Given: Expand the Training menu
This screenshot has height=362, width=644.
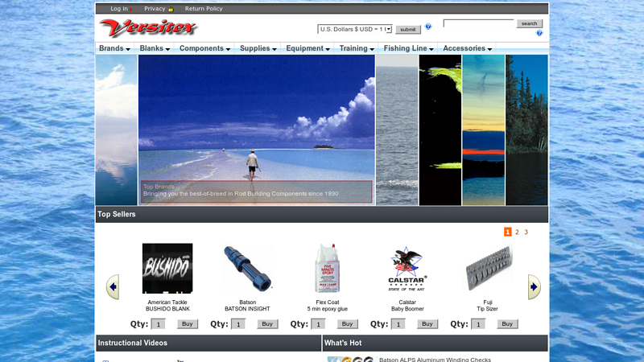Looking at the screenshot, I should [x=357, y=48].
